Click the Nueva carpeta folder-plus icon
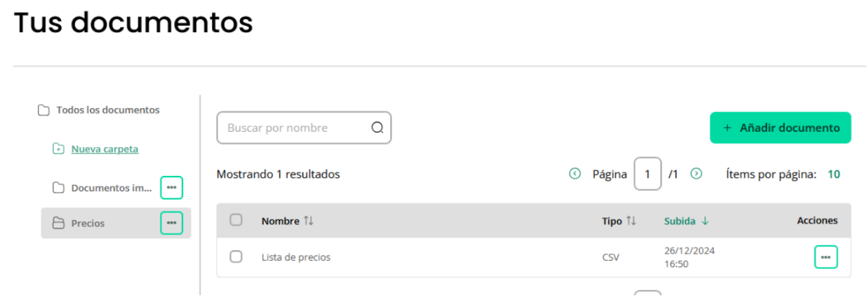This screenshot has width=868, height=307. click(58, 149)
